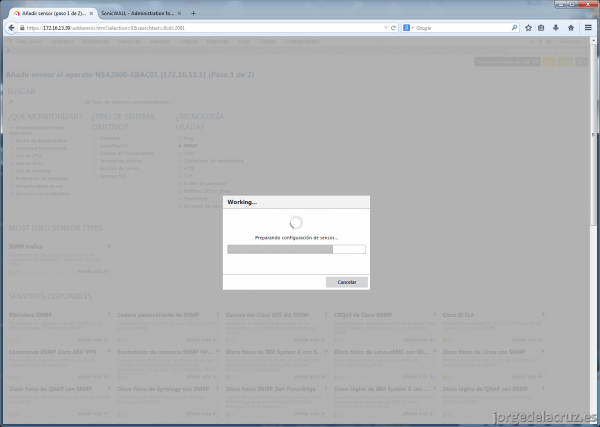Open the Configuración menu
Viewport: 600px width, 427px height.
click(302, 41)
